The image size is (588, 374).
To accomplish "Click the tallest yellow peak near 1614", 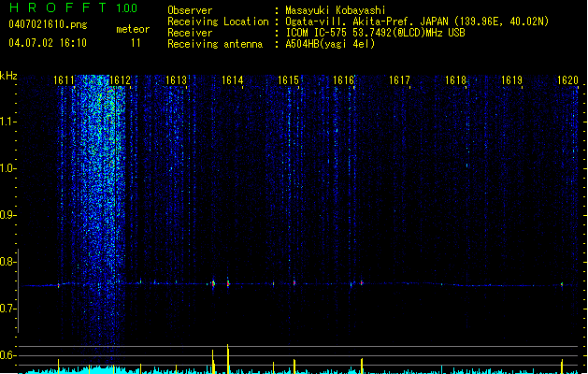I will pyautogui.click(x=227, y=358).
